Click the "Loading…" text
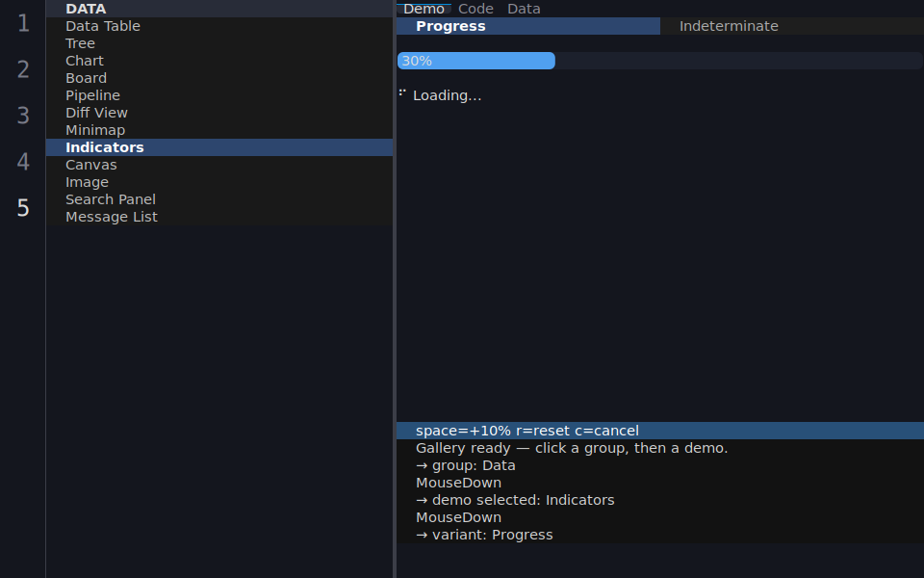Viewport: 924px width, 578px height. [448, 95]
